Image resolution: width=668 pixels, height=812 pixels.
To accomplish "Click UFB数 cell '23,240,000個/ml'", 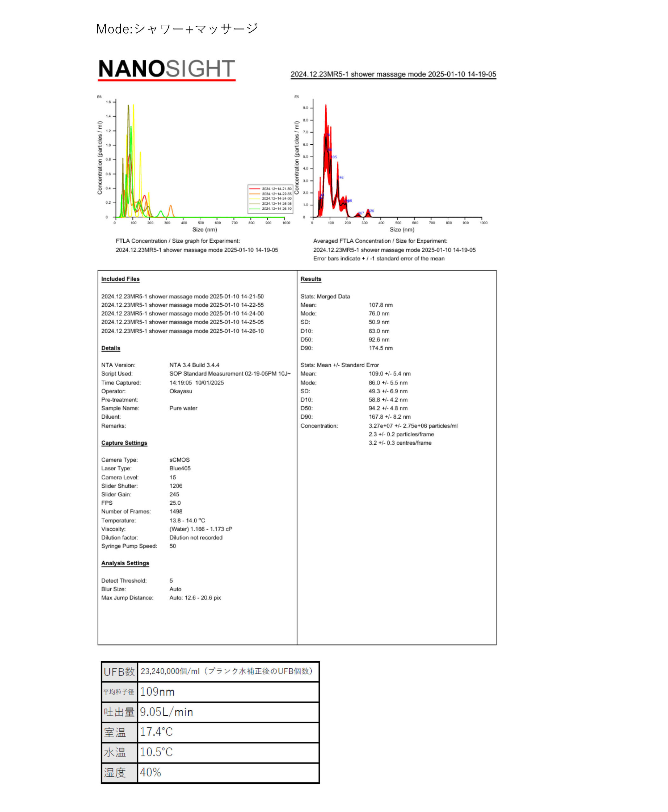I will pyautogui.click(x=228, y=672).
